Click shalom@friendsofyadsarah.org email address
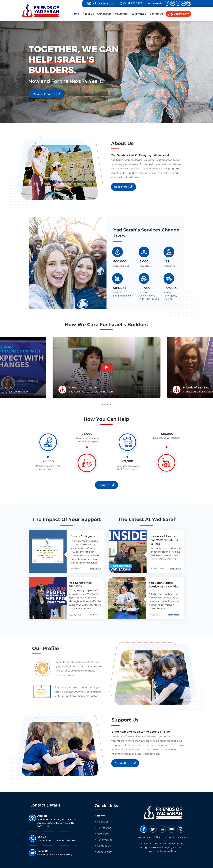This screenshot has width=213, height=868. 55,854
